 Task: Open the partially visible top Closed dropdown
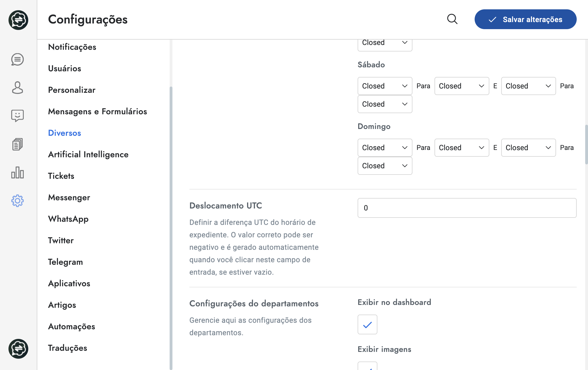385,45
